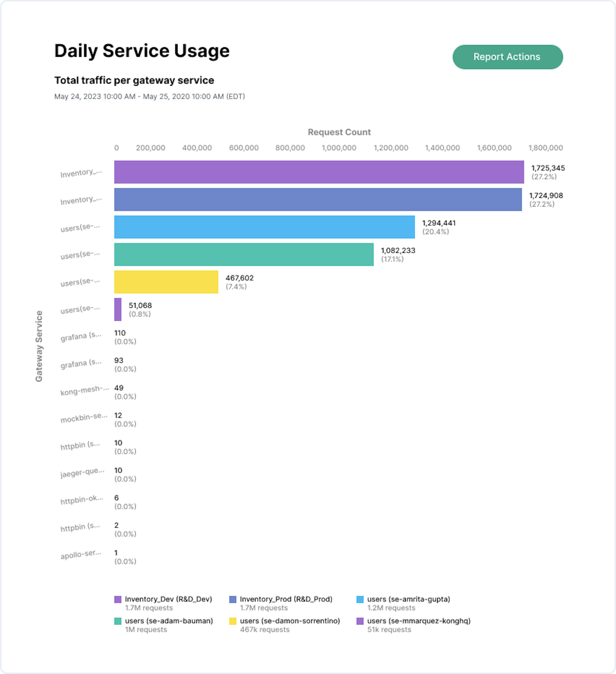Select the yellow 467,602 requests bar
The image size is (616, 674).
click(x=166, y=282)
